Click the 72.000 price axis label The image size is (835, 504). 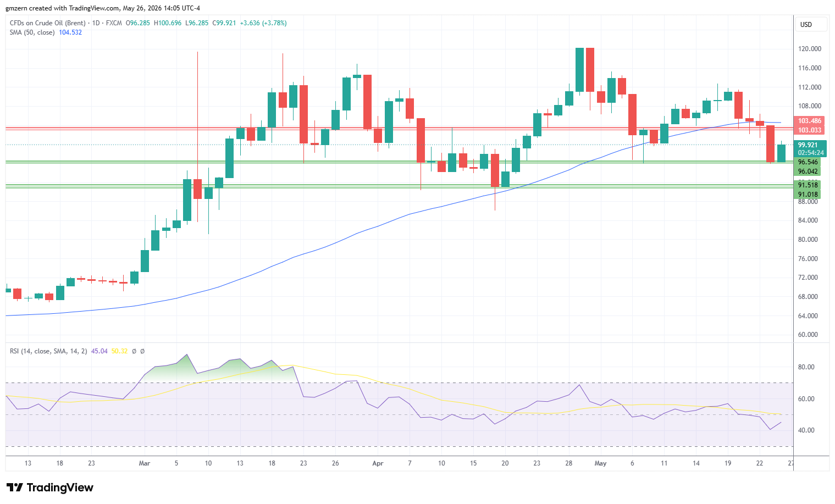point(808,278)
